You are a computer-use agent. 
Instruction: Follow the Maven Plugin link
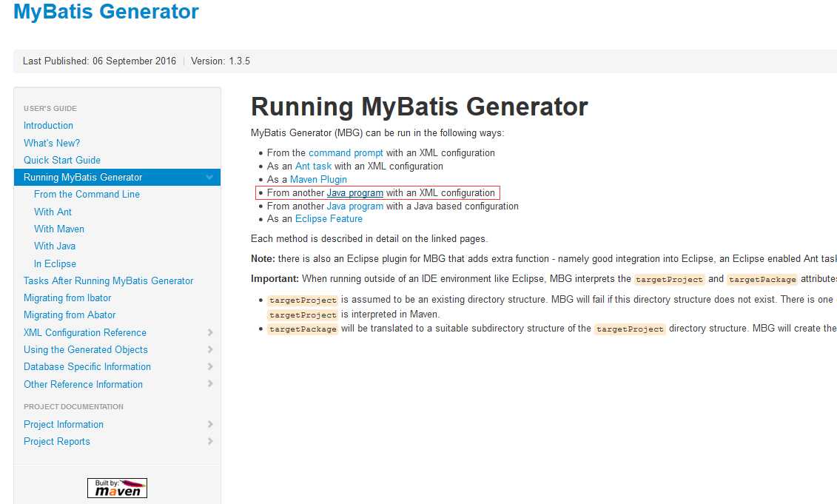click(318, 179)
